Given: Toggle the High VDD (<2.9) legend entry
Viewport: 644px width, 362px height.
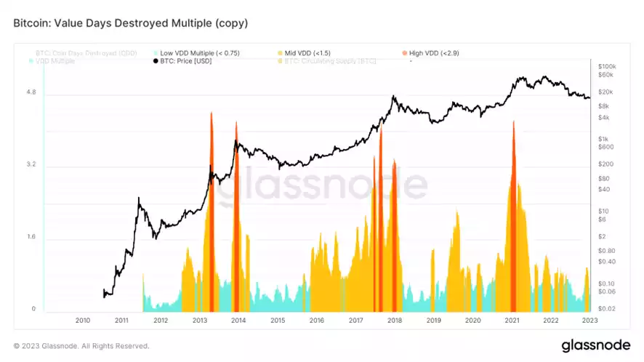Looking at the screenshot, I should pyautogui.click(x=430, y=53).
